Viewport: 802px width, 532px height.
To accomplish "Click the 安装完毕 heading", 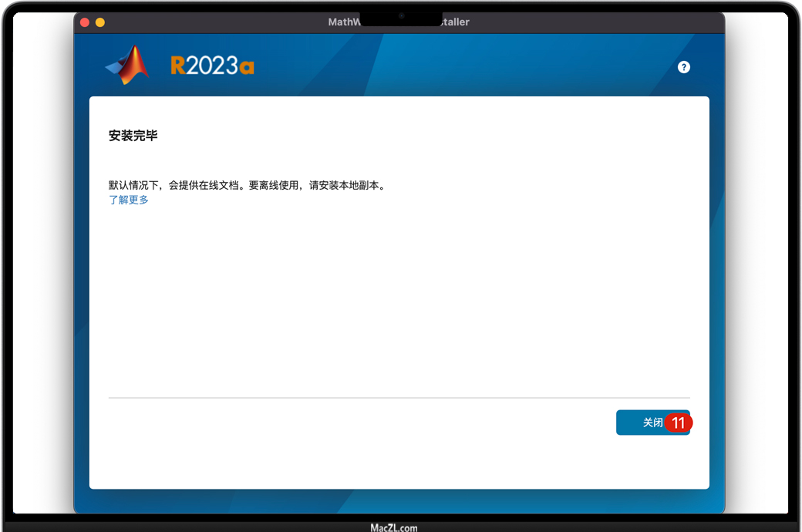I will [133, 136].
